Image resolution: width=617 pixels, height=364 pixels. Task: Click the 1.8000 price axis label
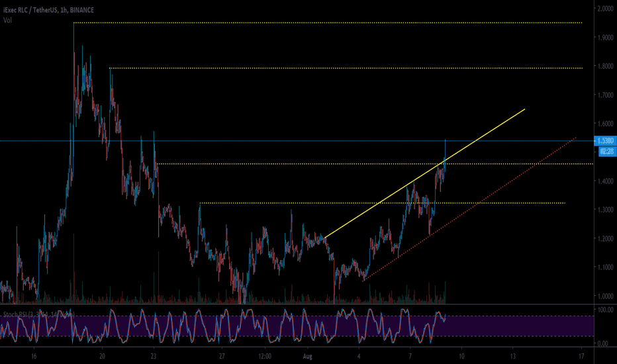605,66
